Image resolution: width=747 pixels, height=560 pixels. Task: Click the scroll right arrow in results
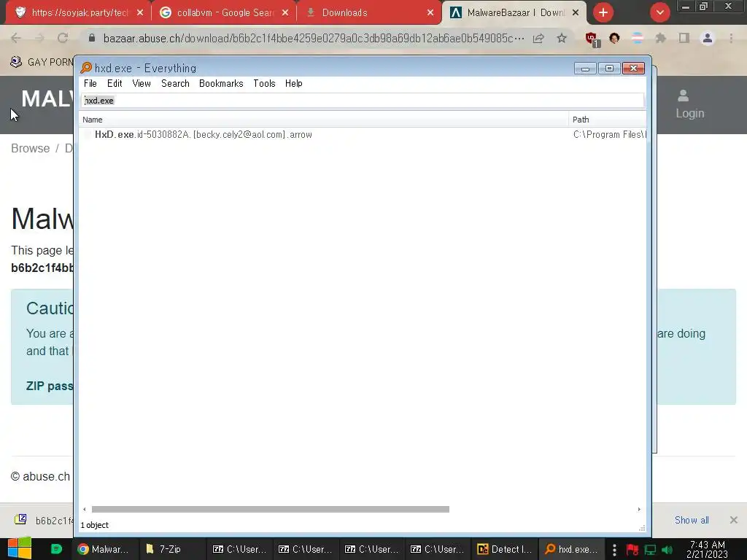tap(639, 509)
